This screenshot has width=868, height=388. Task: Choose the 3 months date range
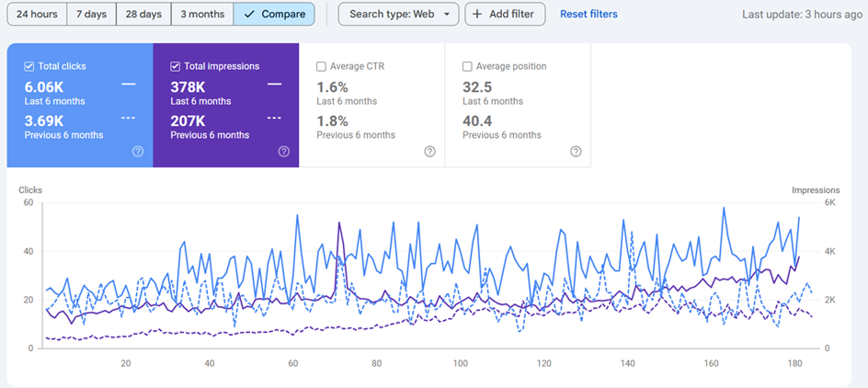[202, 14]
